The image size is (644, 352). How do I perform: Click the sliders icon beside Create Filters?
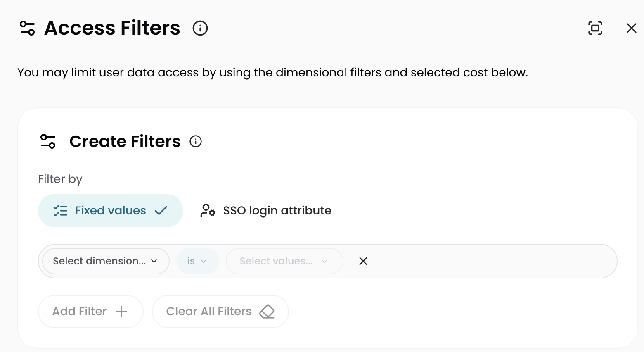coord(48,141)
